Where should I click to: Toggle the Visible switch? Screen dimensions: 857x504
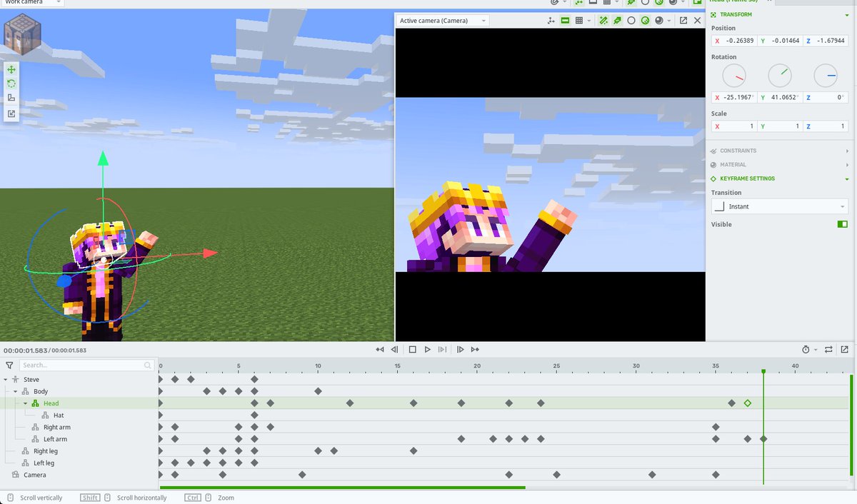(842, 224)
